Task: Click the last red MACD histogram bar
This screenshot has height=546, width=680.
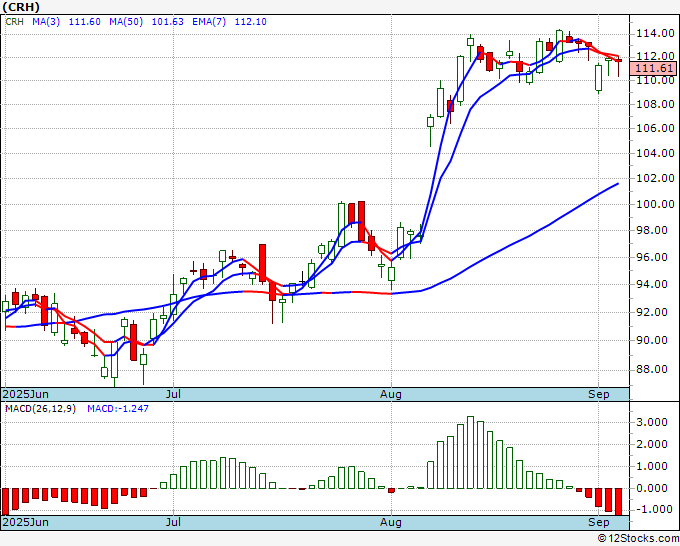Action: click(x=618, y=501)
